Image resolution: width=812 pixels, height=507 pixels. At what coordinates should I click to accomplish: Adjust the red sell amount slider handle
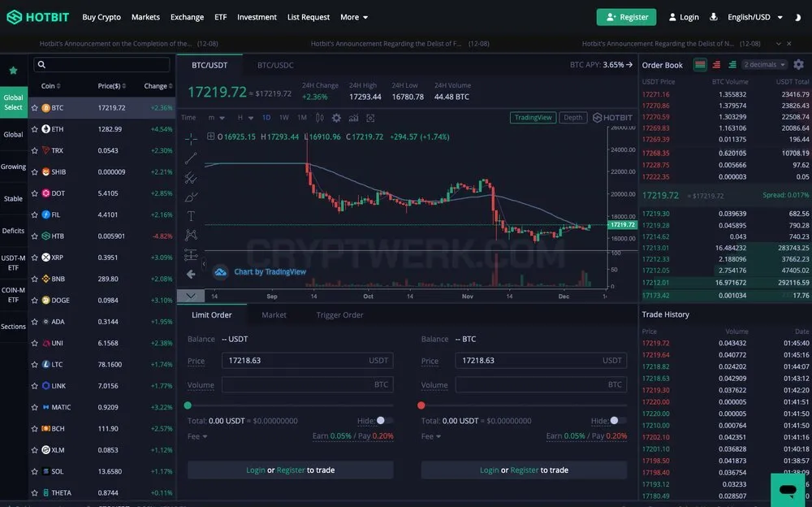(x=421, y=405)
